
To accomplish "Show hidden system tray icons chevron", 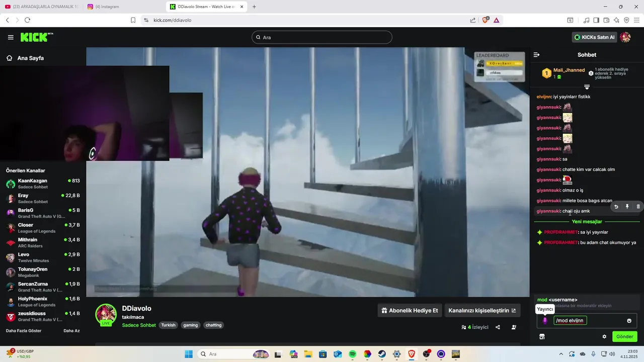I will [x=561, y=354].
